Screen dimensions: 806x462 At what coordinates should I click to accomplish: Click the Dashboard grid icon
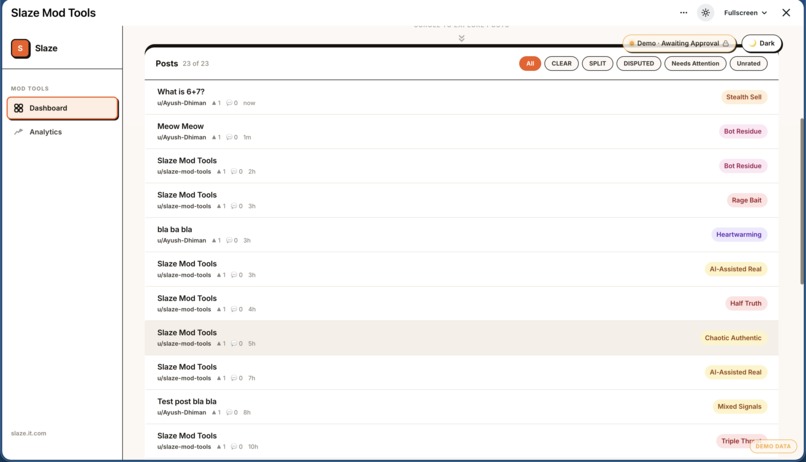(19, 108)
